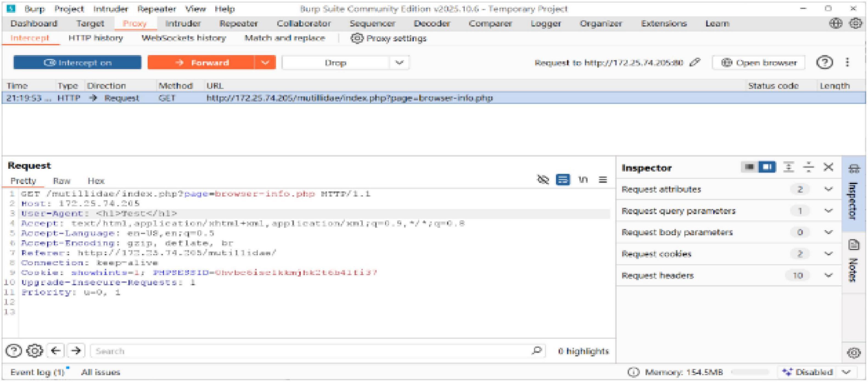This screenshot has height=382, width=868.
Task: Edit request target pencil icon
Action: pos(695,62)
